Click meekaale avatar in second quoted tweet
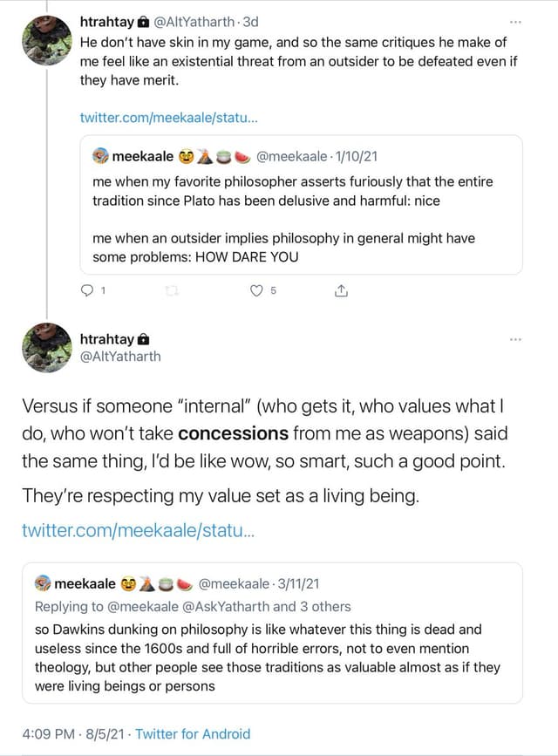The height and width of the screenshot is (756, 558). tap(44, 583)
